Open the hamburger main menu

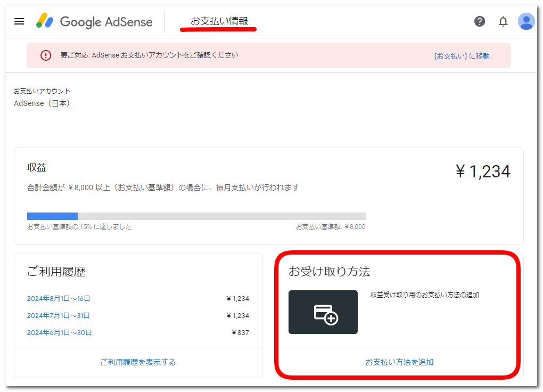19,21
